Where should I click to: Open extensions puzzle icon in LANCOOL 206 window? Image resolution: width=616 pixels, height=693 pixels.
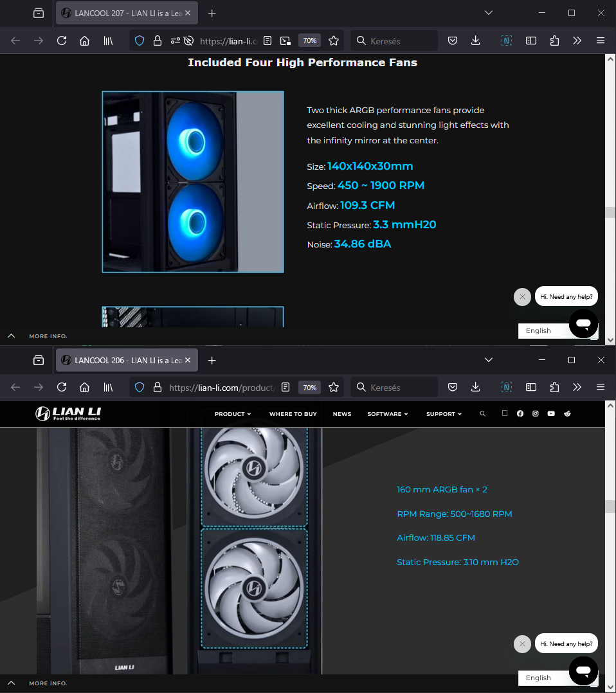tap(554, 387)
